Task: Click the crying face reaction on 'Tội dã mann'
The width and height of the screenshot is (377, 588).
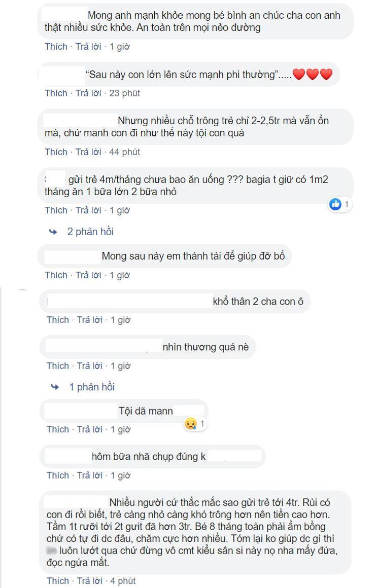Action: (191, 424)
